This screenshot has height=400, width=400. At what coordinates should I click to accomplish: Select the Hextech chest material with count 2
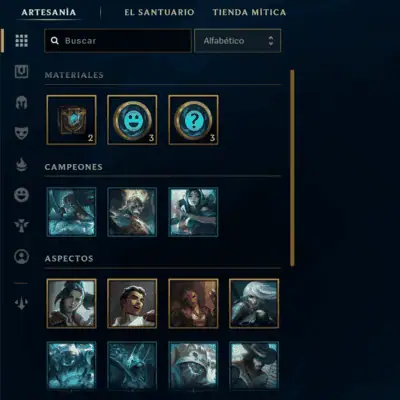pyautogui.click(x=72, y=120)
